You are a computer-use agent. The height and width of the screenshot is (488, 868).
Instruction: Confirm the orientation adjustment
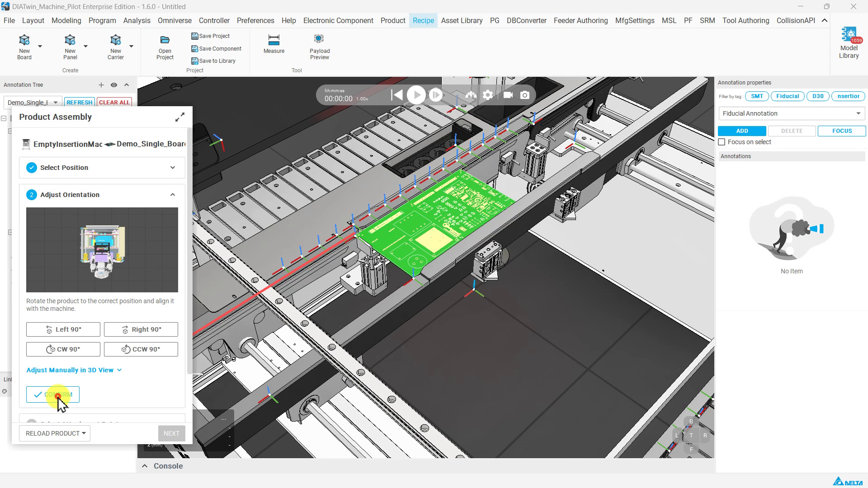[53, 394]
